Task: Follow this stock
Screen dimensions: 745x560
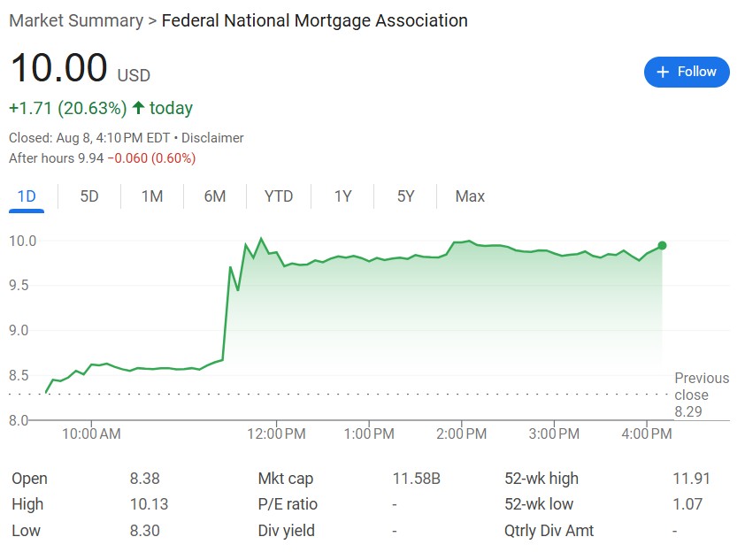Action: tap(687, 72)
